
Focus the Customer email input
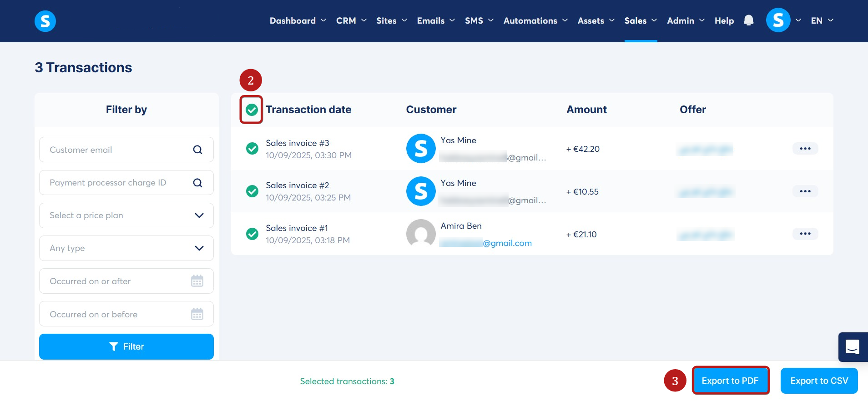click(126, 150)
